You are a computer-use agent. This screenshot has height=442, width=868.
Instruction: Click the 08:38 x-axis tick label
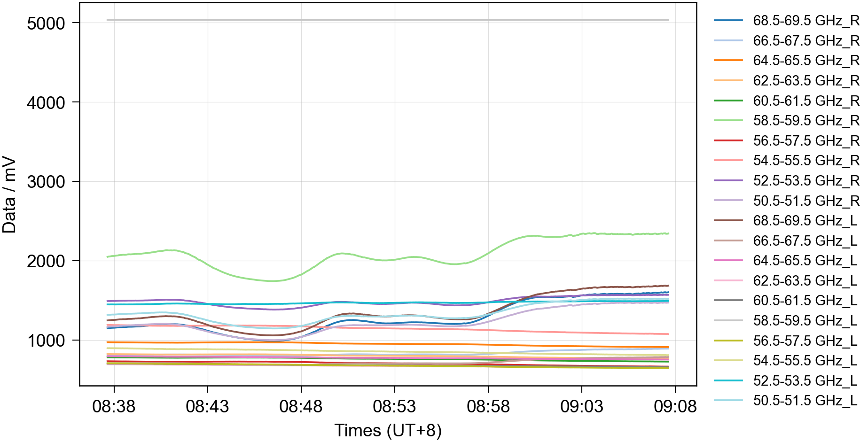(x=114, y=406)
